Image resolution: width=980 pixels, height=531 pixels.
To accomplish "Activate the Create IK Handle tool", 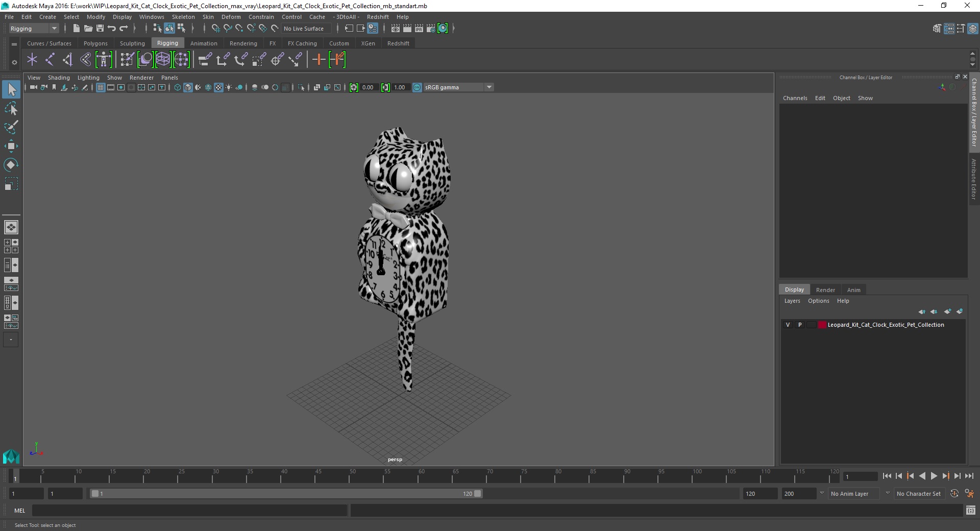I will point(67,60).
